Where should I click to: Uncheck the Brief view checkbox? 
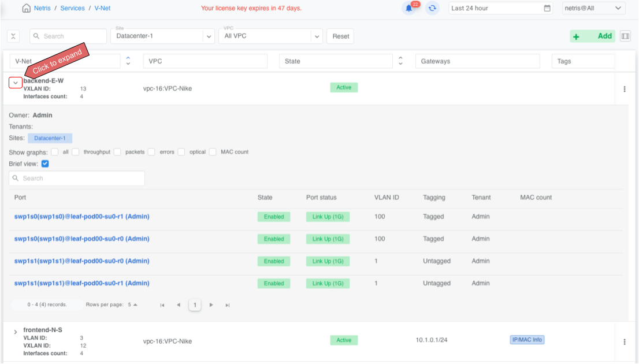[45, 164]
